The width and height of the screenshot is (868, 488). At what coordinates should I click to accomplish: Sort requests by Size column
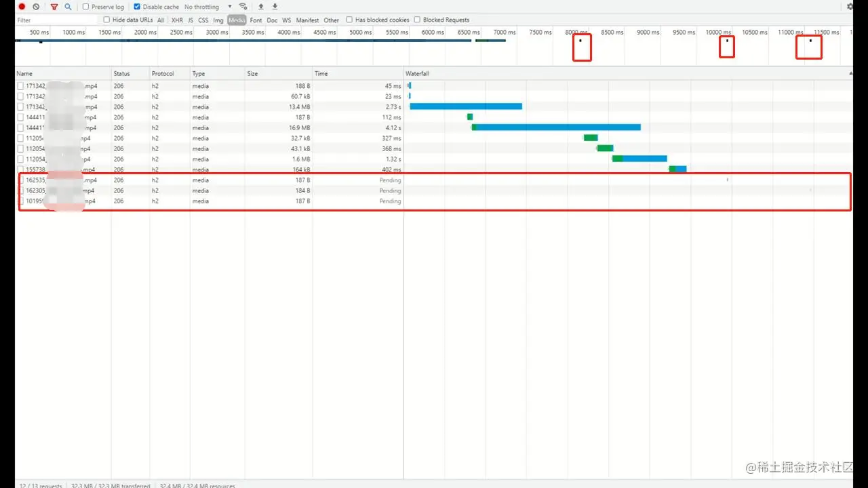click(278, 73)
